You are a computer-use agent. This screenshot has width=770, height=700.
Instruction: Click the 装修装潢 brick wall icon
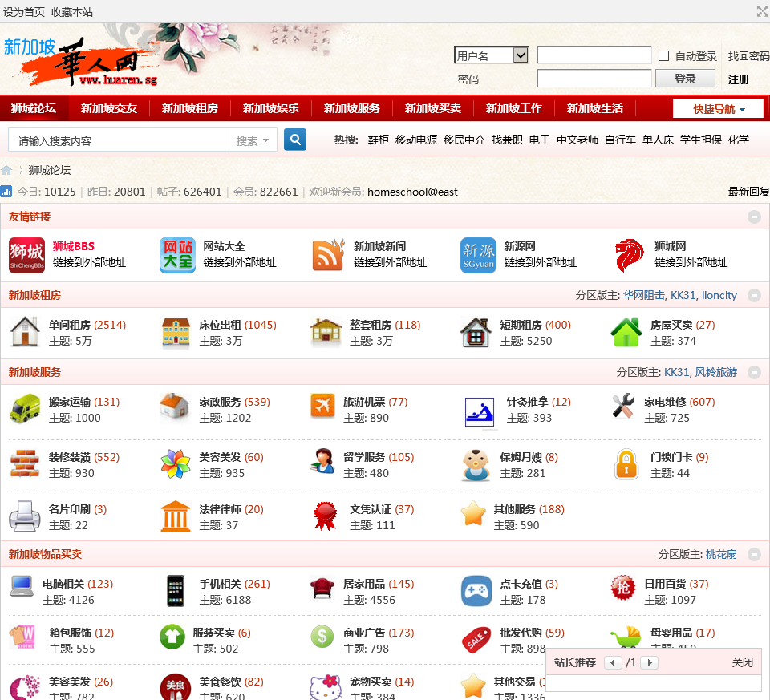point(25,464)
